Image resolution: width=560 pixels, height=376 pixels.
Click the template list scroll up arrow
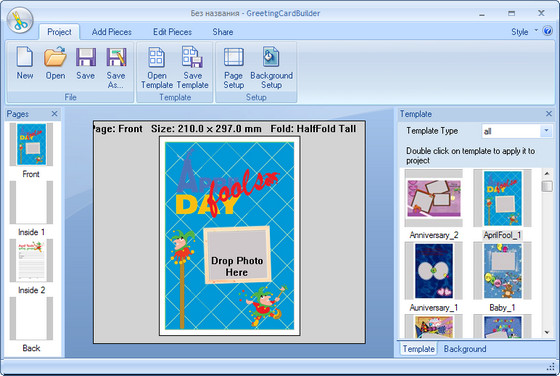(x=547, y=174)
